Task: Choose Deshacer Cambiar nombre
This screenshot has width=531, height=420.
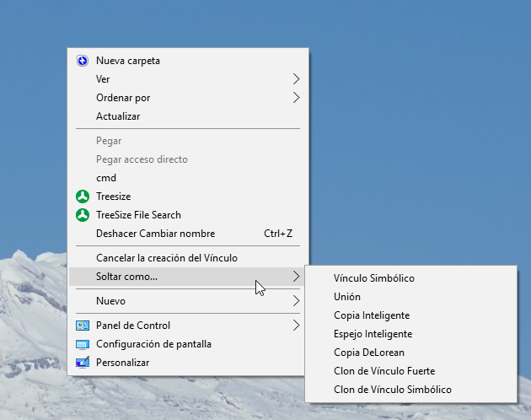Action: coord(188,234)
